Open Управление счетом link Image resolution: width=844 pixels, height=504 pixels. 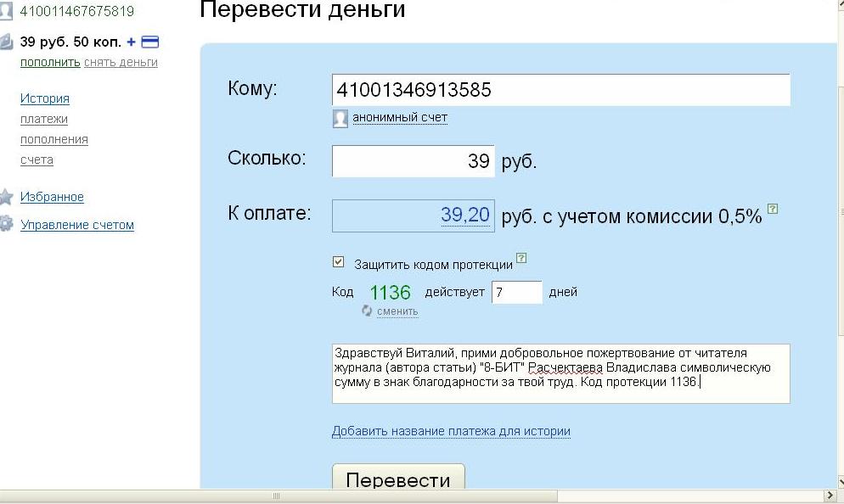[x=77, y=225]
